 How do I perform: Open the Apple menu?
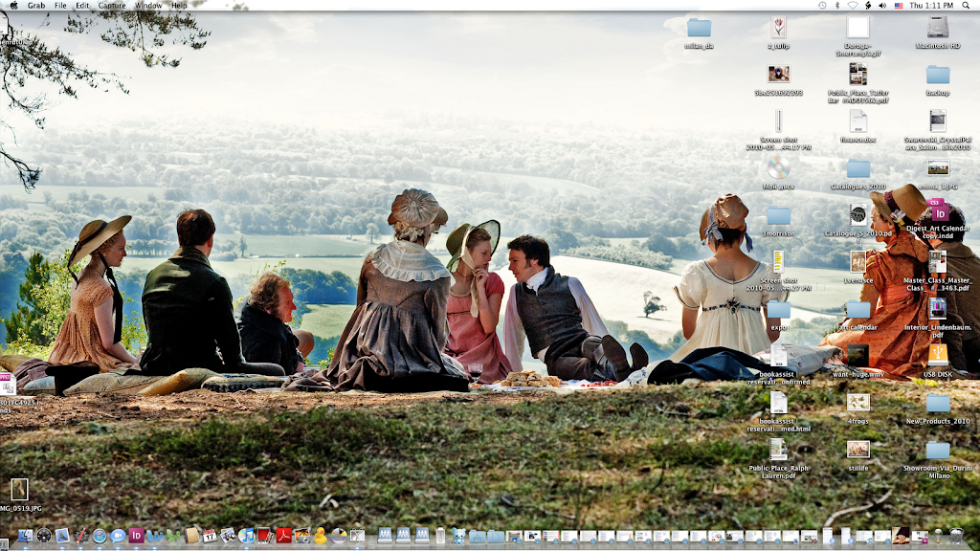(x=13, y=5)
